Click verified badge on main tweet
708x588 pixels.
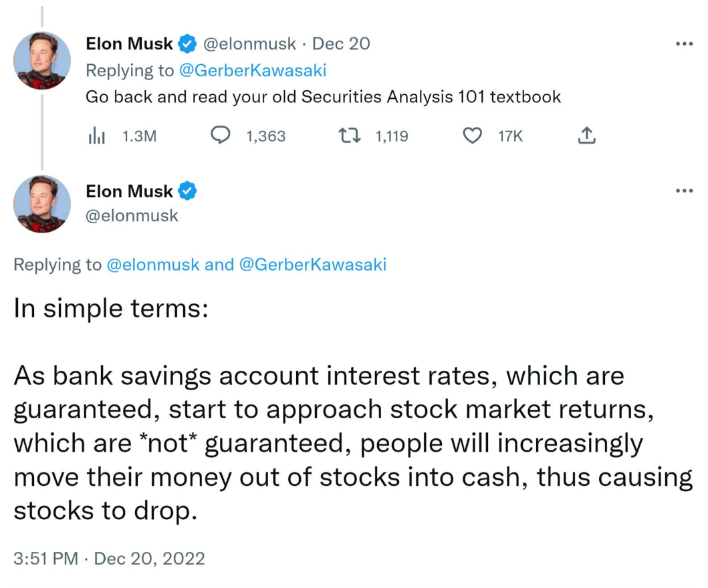point(187,191)
